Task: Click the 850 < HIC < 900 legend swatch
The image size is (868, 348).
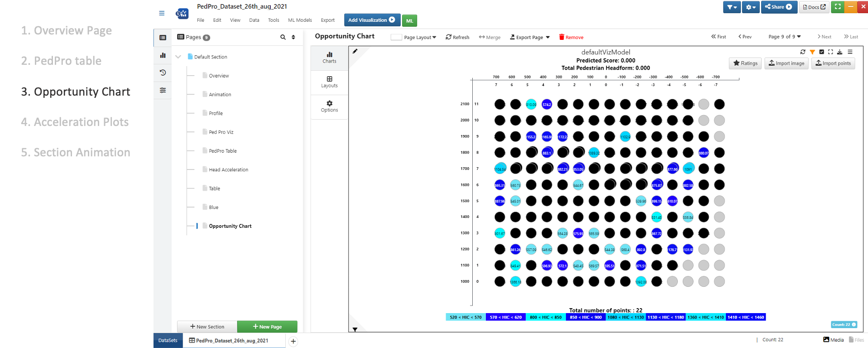Action: 586,317
